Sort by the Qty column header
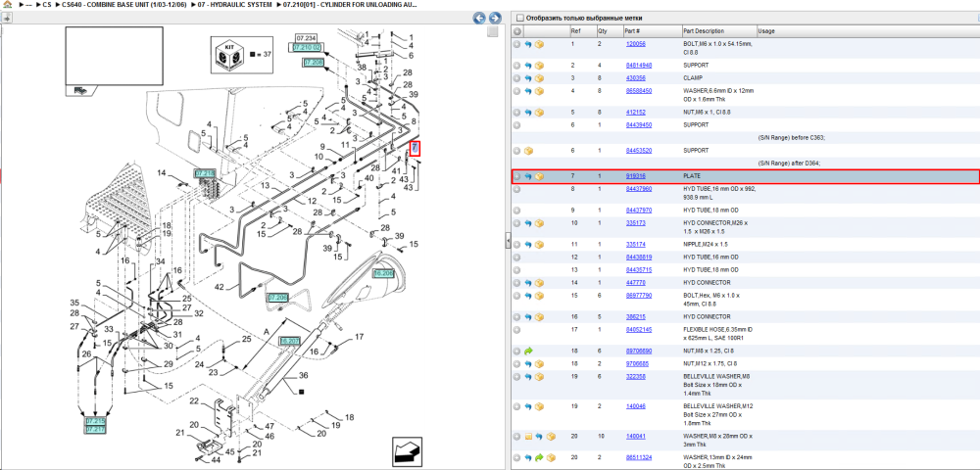The height and width of the screenshot is (470, 980). click(x=602, y=31)
